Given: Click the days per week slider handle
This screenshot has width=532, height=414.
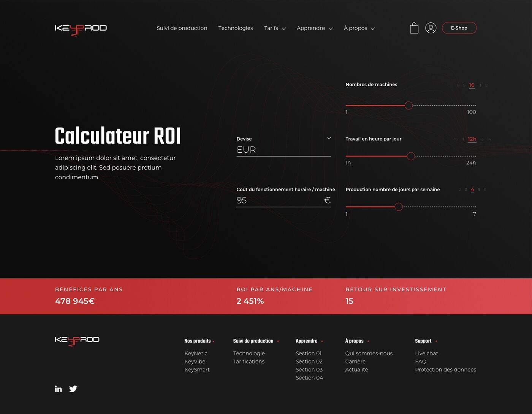Looking at the screenshot, I should pyautogui.click(x=399, y=207).
